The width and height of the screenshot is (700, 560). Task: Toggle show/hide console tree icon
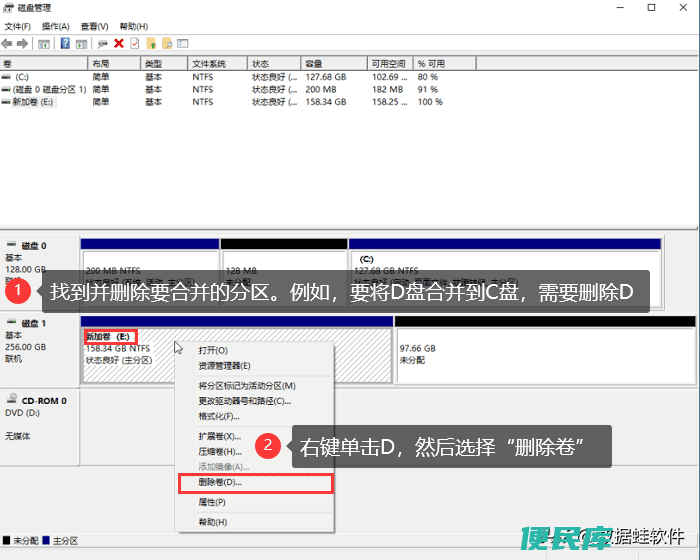tap(44, 44)
